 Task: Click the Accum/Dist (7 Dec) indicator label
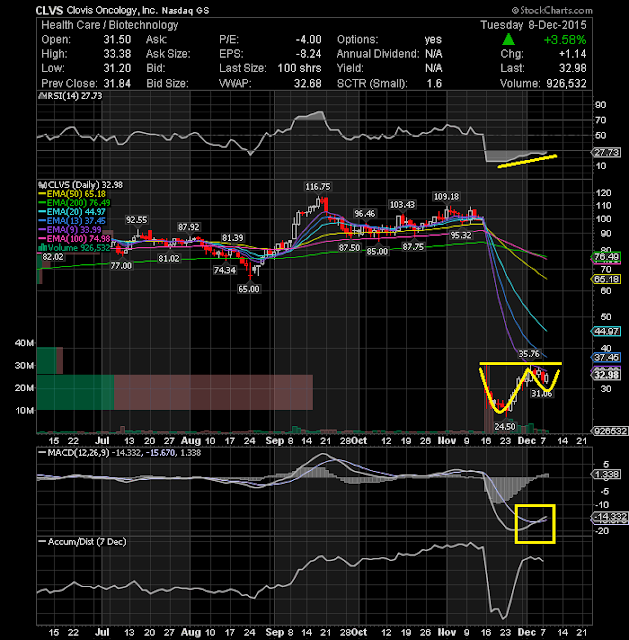pyautogui.click(x=83, y=542)
